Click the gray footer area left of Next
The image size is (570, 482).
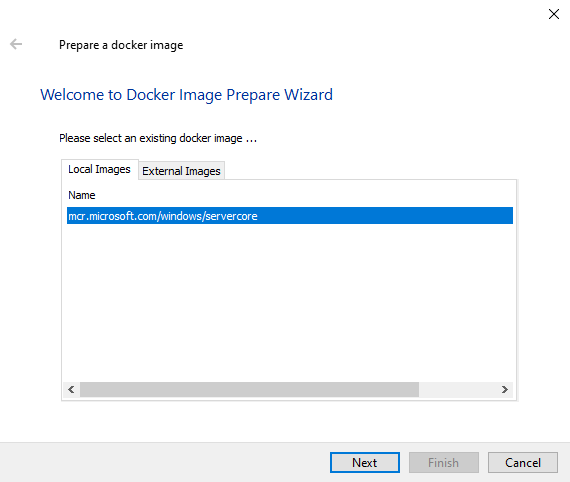point(164,462)
